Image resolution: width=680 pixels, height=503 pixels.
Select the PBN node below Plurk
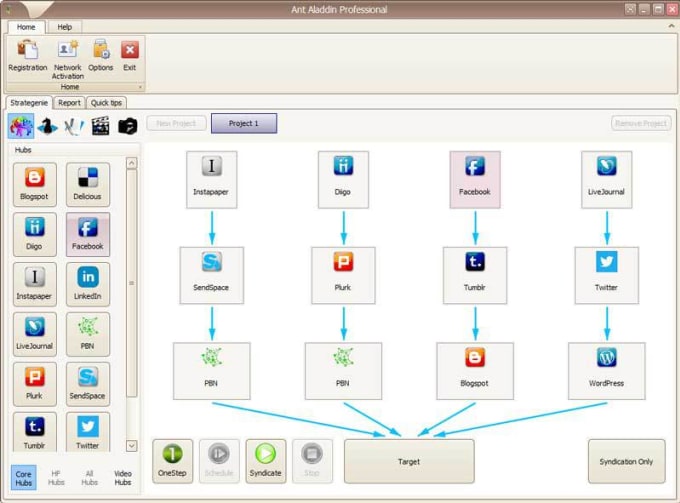[x=343, y=371]
